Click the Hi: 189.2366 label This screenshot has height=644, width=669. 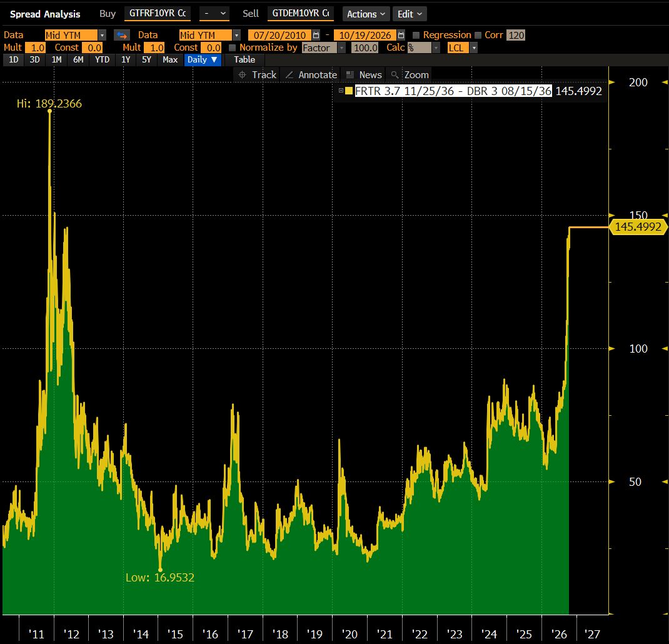click(49, 103)
